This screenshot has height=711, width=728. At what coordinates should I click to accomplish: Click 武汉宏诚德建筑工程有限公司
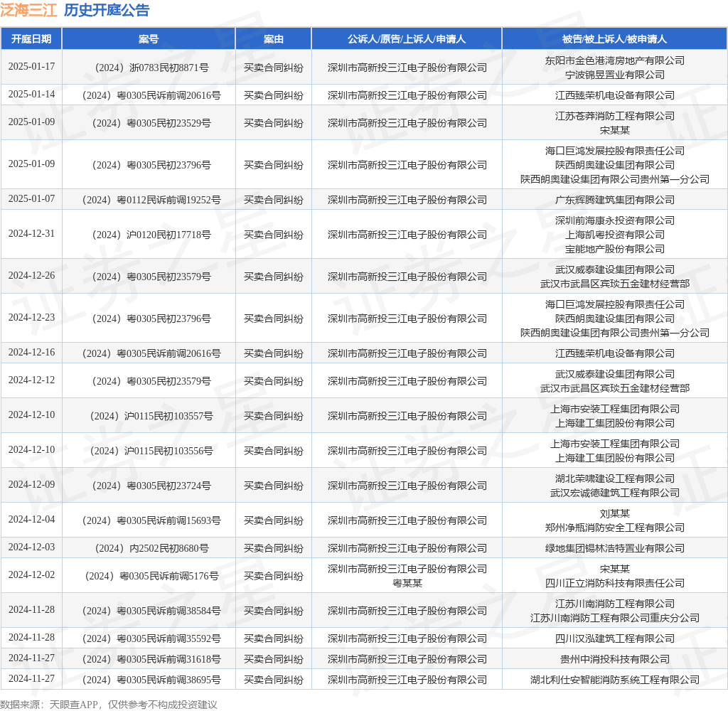(x=615, y=493)
